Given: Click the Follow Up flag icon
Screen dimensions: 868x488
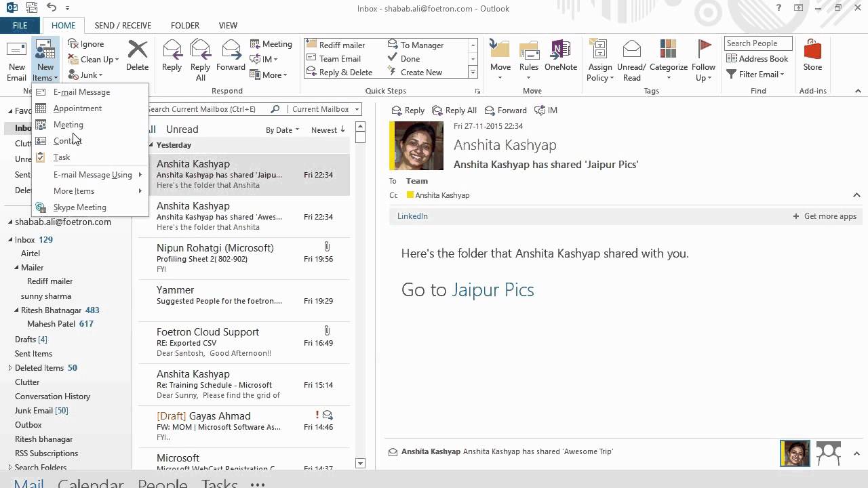Looking at the screenshot, I should [x=704, y=50].
